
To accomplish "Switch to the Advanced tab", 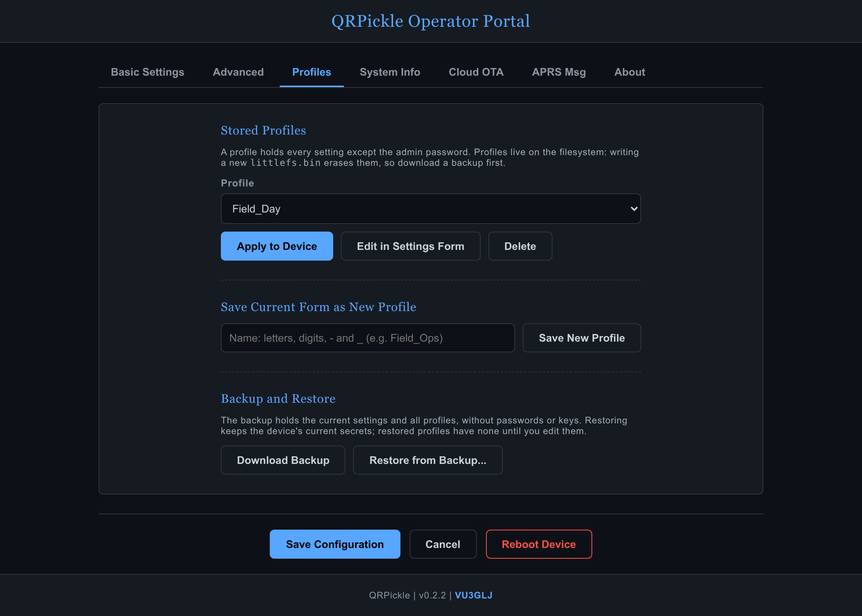I will [x=238, y=72].
